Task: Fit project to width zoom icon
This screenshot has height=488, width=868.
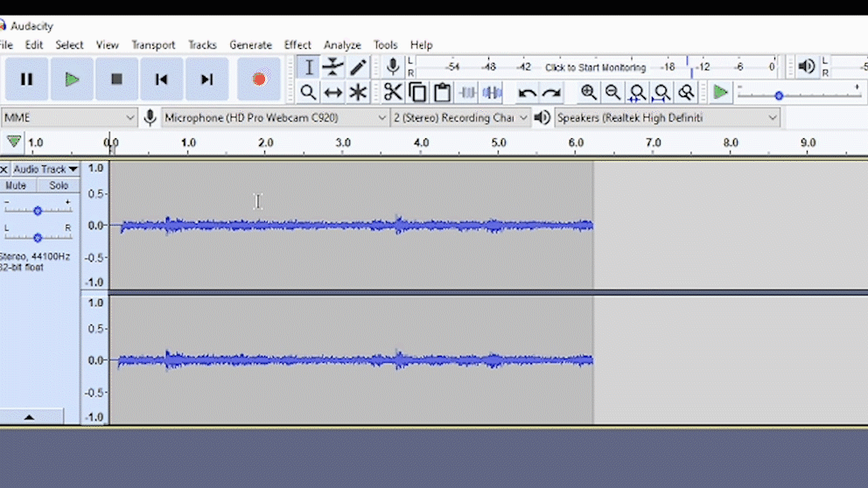Action: [x=661, y=92]
